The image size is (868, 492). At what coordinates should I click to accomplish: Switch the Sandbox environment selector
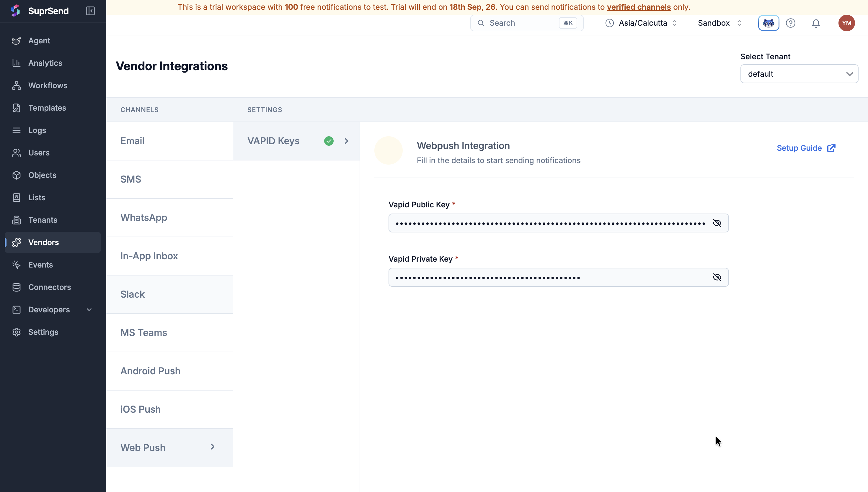719,23
